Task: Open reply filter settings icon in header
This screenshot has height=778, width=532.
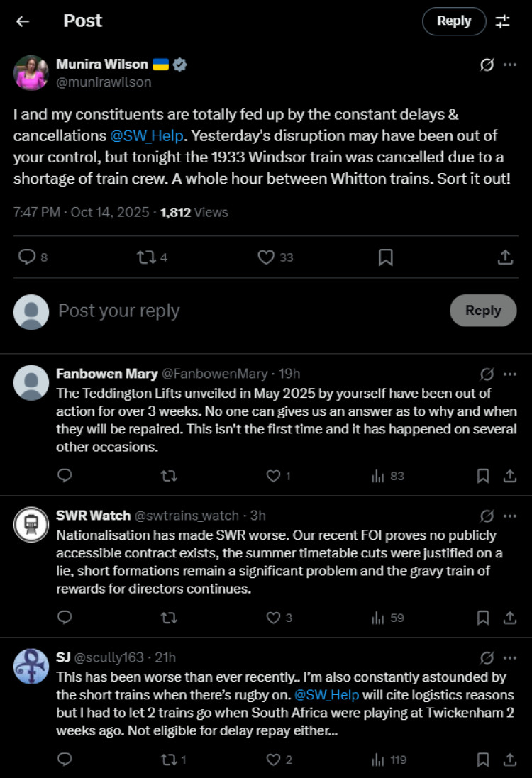Action: pyautogui.click(x=503, y=21)
